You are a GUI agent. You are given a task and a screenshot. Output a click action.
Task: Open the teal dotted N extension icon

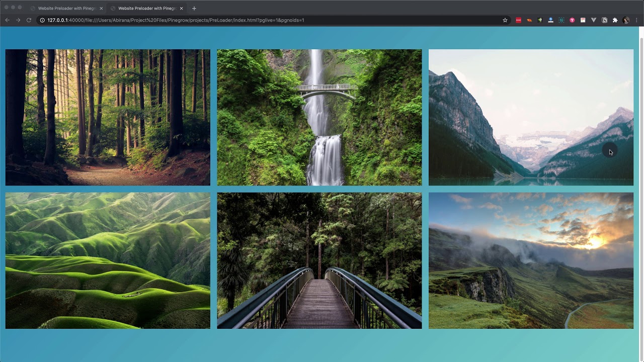point(561,20)
